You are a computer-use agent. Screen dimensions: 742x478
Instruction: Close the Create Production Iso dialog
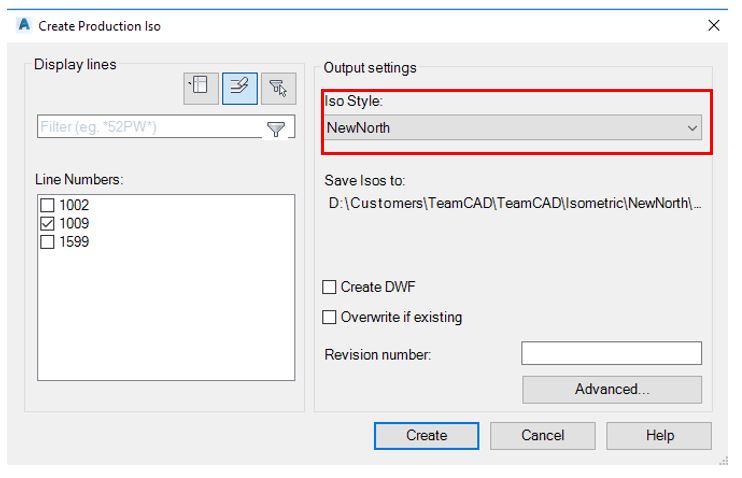point(714,25)
